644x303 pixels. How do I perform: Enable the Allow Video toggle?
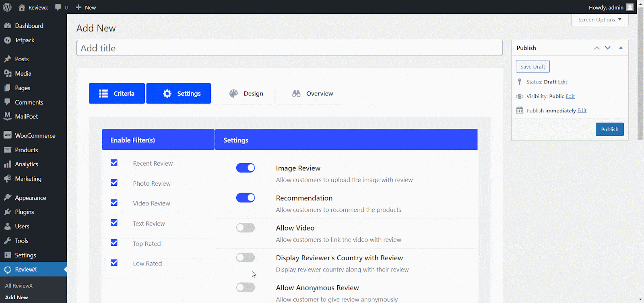click(246, 228)
